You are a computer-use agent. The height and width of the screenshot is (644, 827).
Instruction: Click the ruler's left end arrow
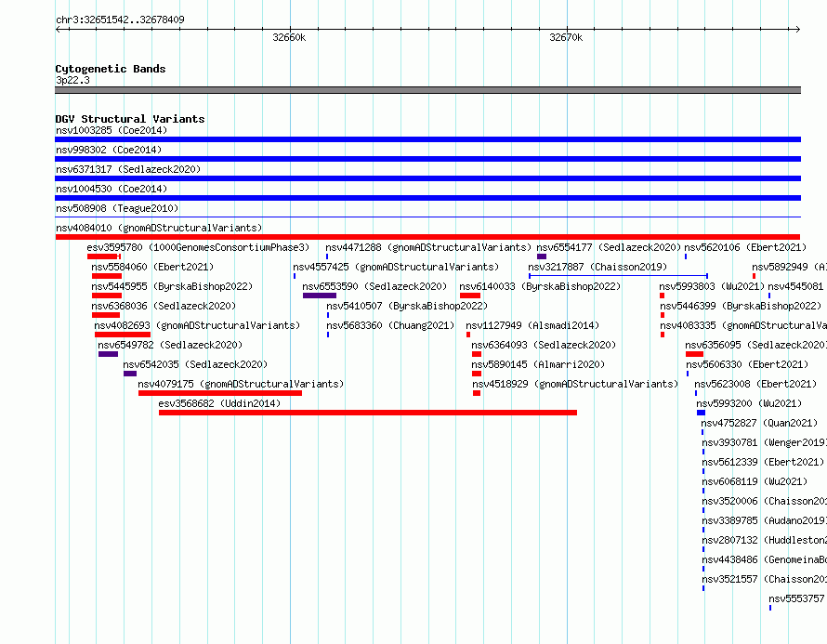(58, 30)
